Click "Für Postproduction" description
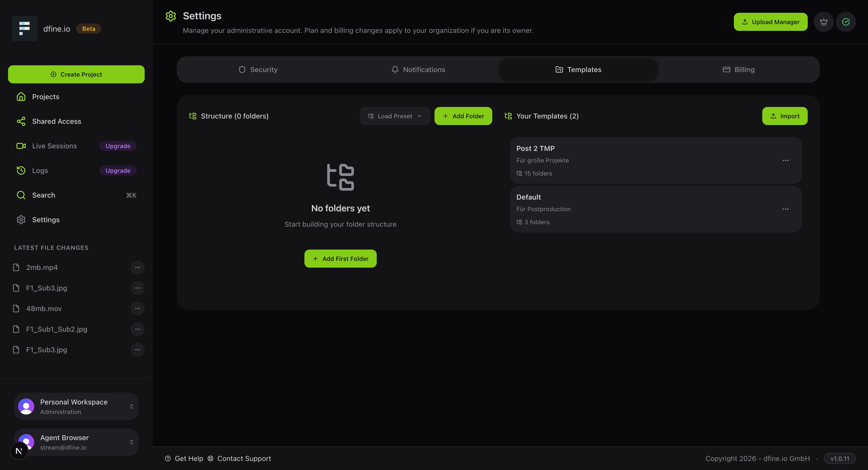Screen dimensions: 868x470 [544, 209]
